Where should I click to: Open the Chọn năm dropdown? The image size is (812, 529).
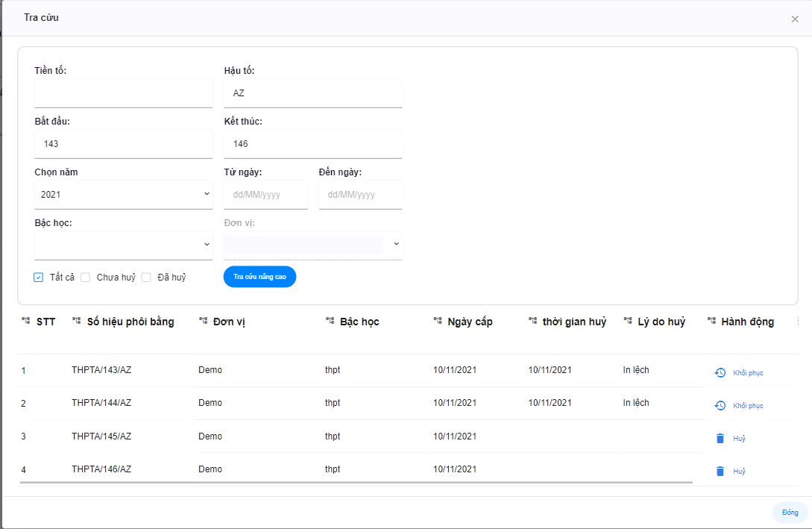123,195
